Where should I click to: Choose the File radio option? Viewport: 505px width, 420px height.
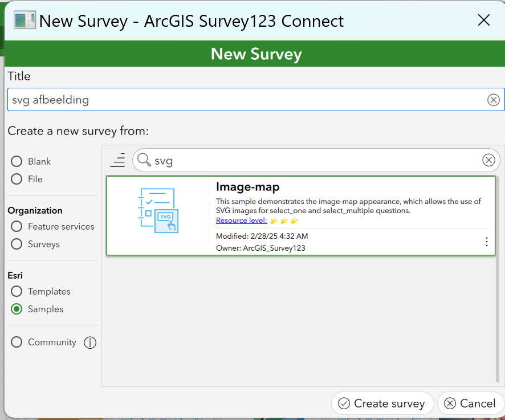(x=17, y=179)
